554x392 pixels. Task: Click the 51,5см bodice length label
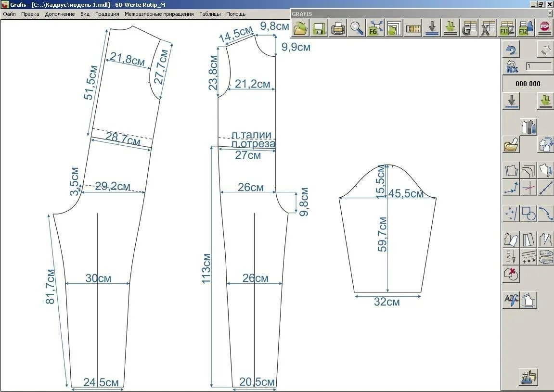pyautogui.click(x=90, y=82)
